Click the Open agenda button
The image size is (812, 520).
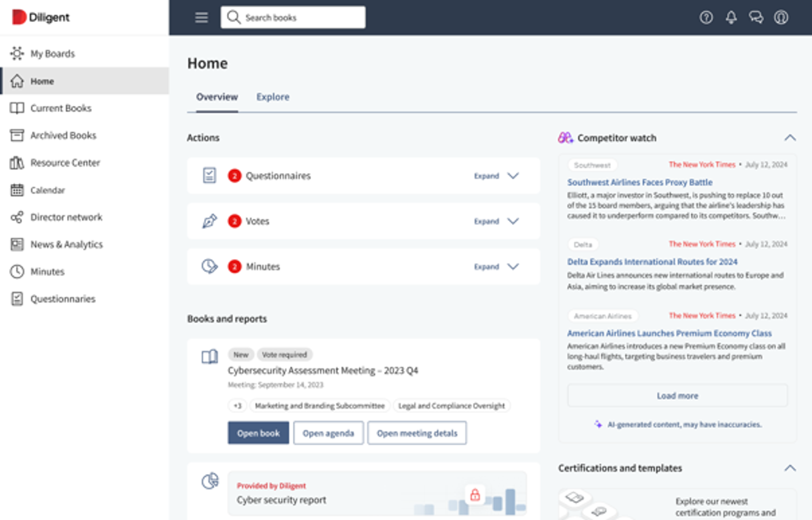[328, 433]
